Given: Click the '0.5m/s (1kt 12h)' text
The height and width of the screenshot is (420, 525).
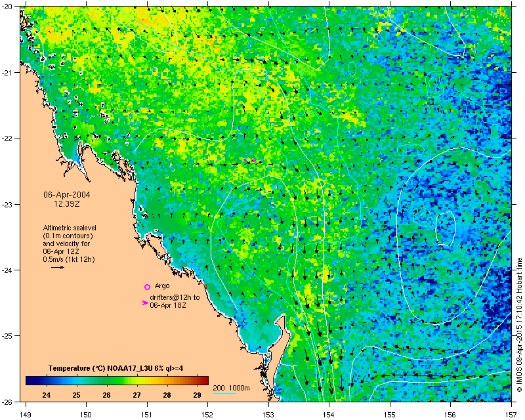Looking at the screenshot, I should (69, 260).
